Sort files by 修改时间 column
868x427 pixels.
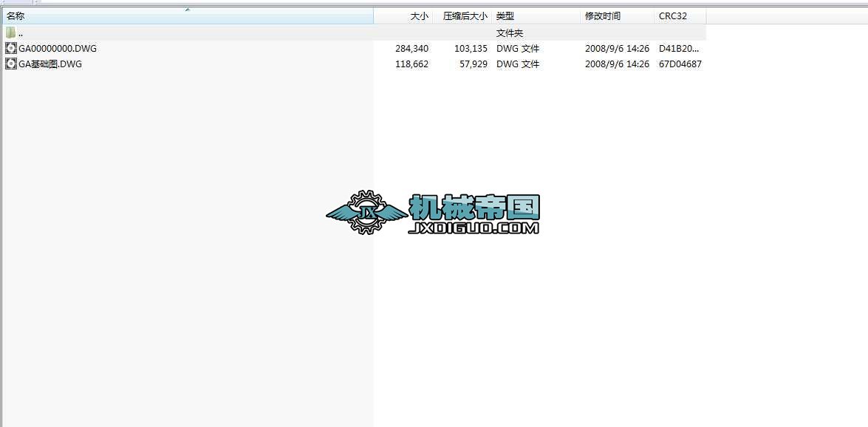601,16
